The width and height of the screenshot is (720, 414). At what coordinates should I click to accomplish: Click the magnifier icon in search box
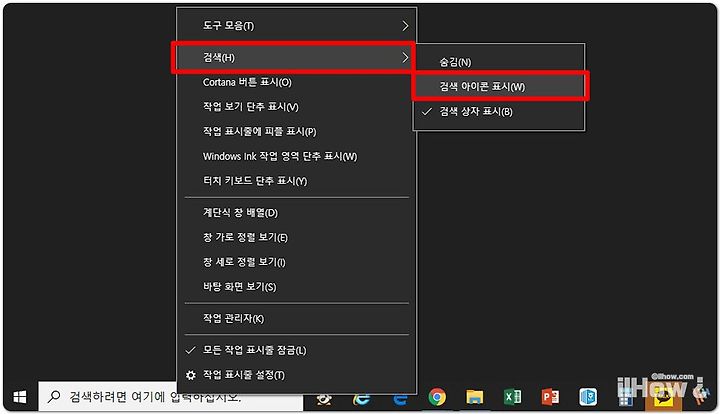pos(54,396)
